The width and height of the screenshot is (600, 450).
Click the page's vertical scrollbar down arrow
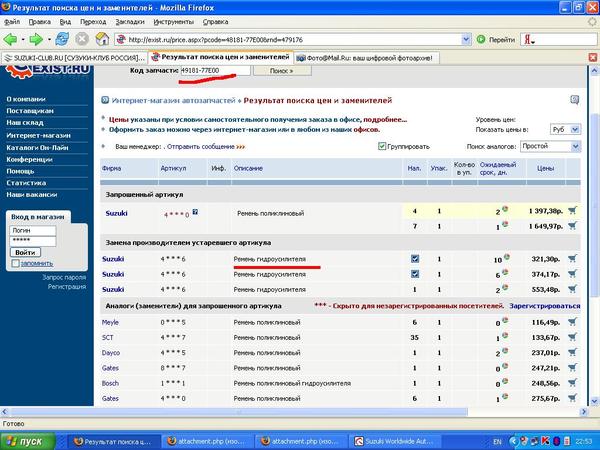tap(594, 401)
